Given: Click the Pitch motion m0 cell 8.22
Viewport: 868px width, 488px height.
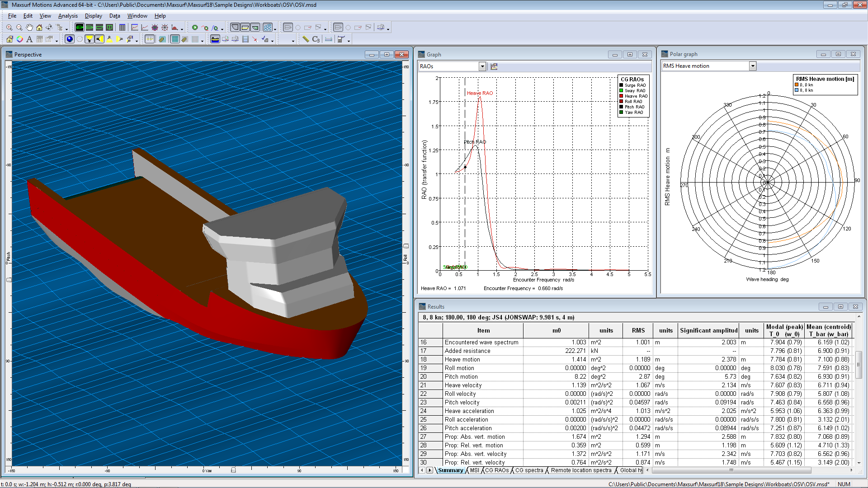Looking at the screenshot, I should (556, 377).
